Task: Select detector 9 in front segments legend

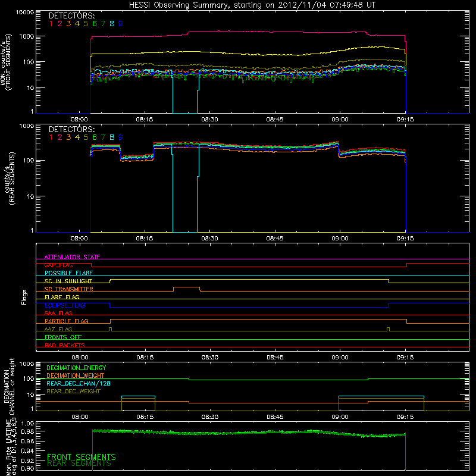Action: 121,24
